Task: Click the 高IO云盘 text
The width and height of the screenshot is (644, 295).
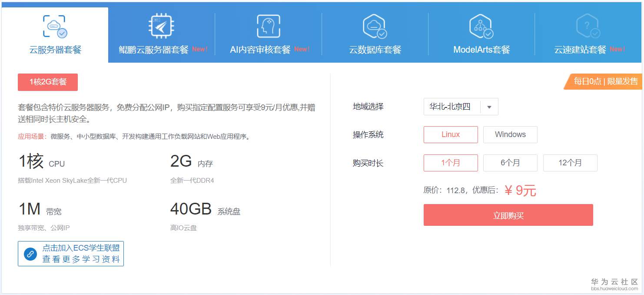Action: 183,228
